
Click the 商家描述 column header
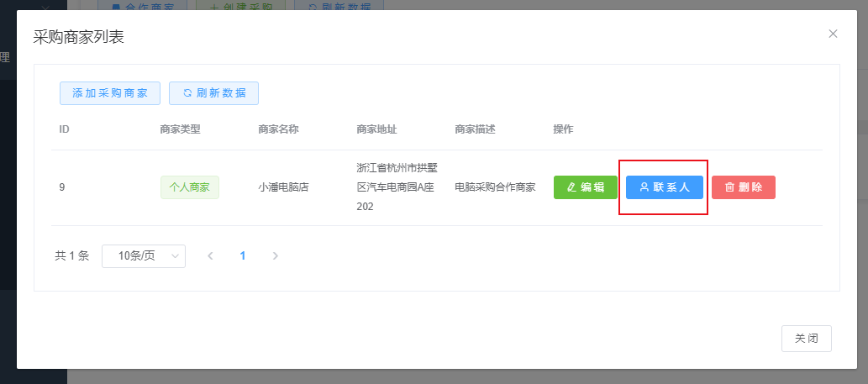[475, 129]
